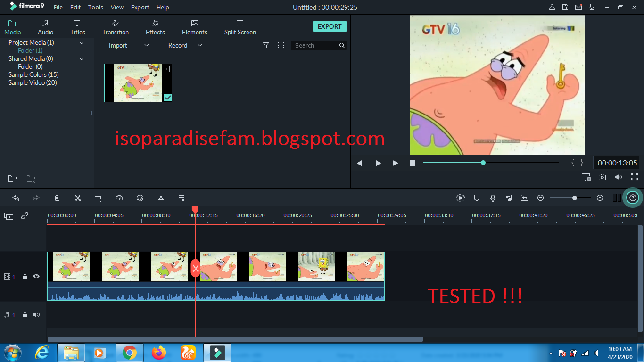Click the Green Screen icon
Viewport: 644px width, 362px height.
161,198
